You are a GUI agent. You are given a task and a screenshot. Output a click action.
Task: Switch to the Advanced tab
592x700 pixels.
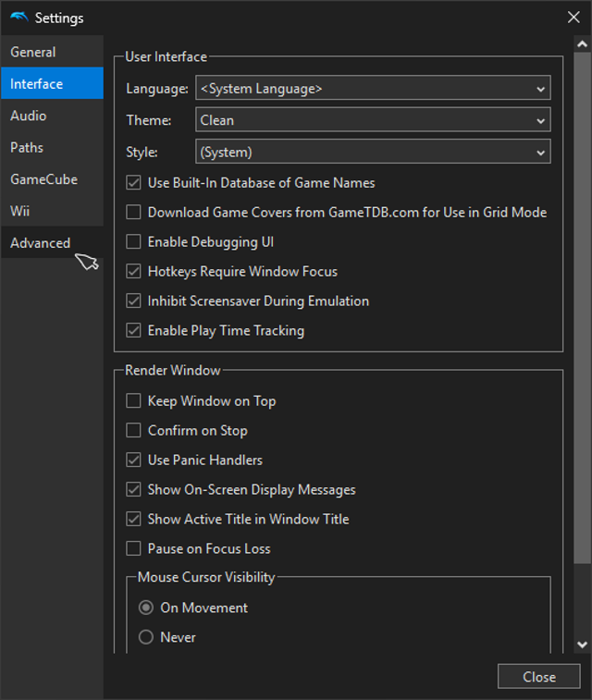pos(52,242)
